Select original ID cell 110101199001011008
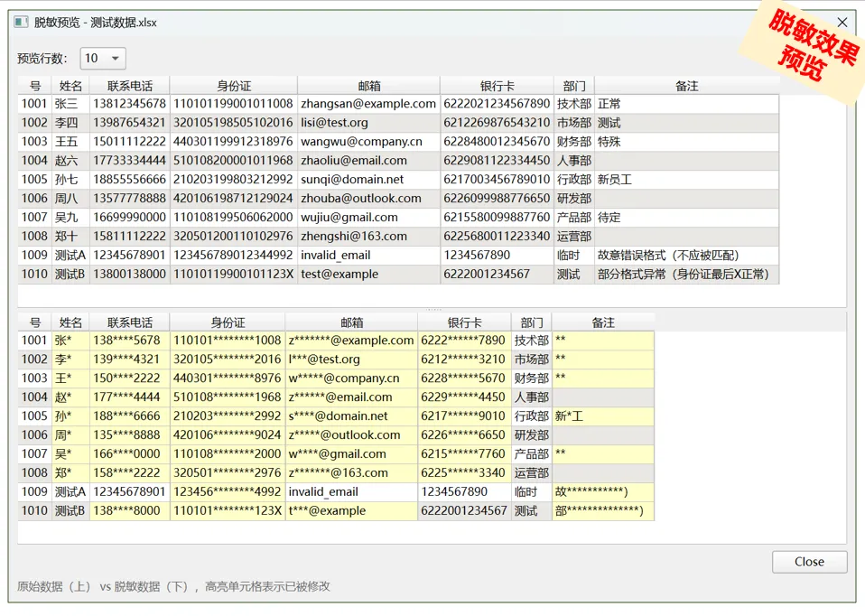865x616 pixels. coord(233,104)
